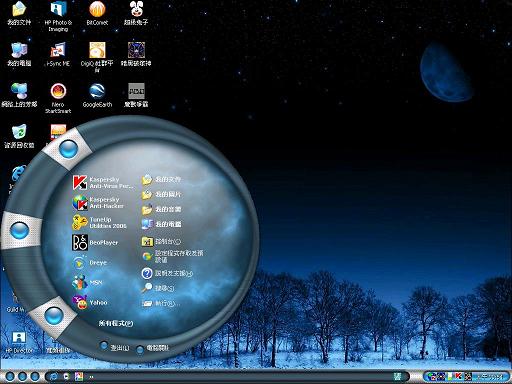Screen dimensions: 512x384
Task: Open Yahoo messenger in the start menu
Action: pyautogui.click(x=90, y=302)
